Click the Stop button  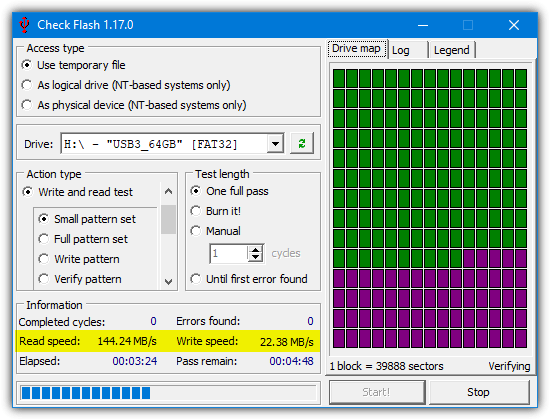pos(479,392)
